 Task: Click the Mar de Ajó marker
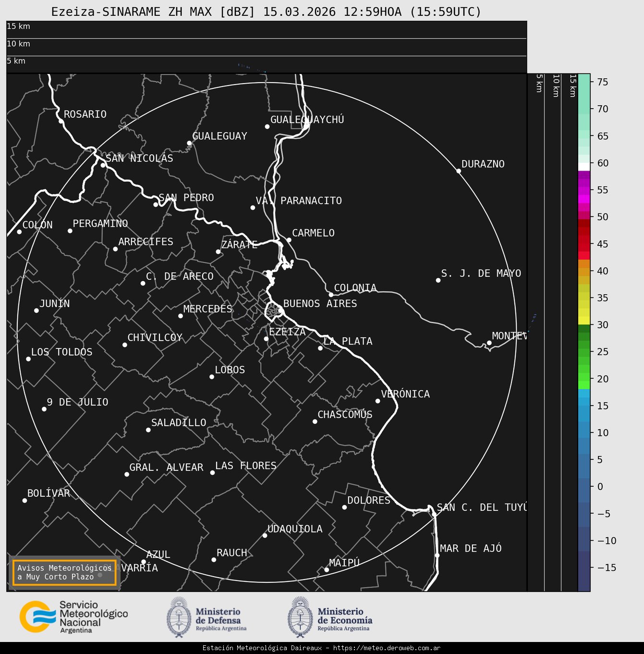click(x=437, y=555)
